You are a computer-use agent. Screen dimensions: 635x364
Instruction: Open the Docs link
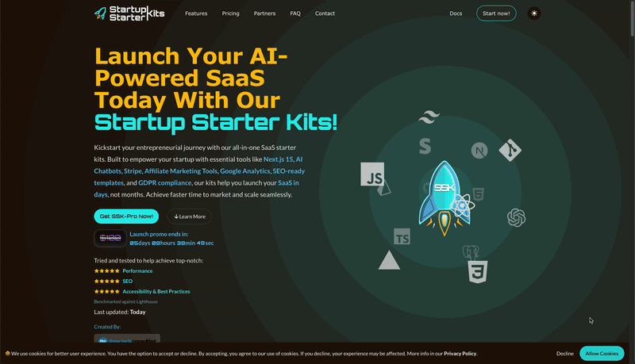pyautogui.click(x=456, y=13)
